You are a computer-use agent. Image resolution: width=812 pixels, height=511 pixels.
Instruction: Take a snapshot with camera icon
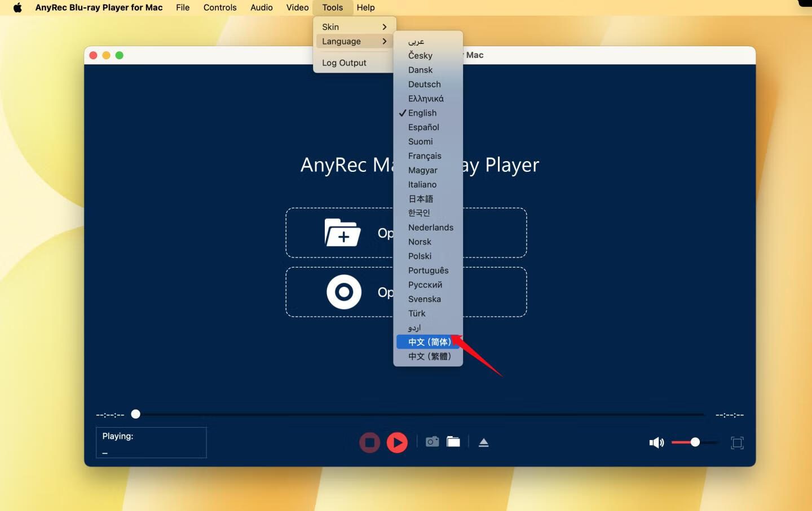pyautogui.click(x=432, y=442)
